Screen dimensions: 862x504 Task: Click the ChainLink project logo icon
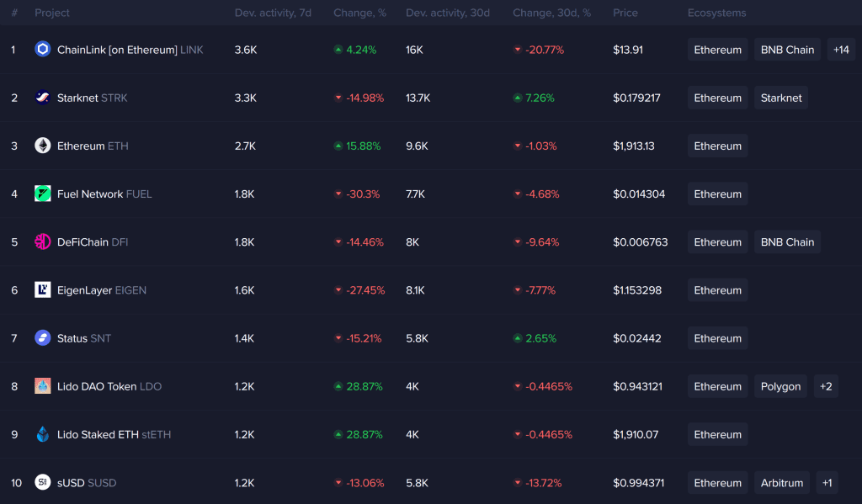pos(43,50)
